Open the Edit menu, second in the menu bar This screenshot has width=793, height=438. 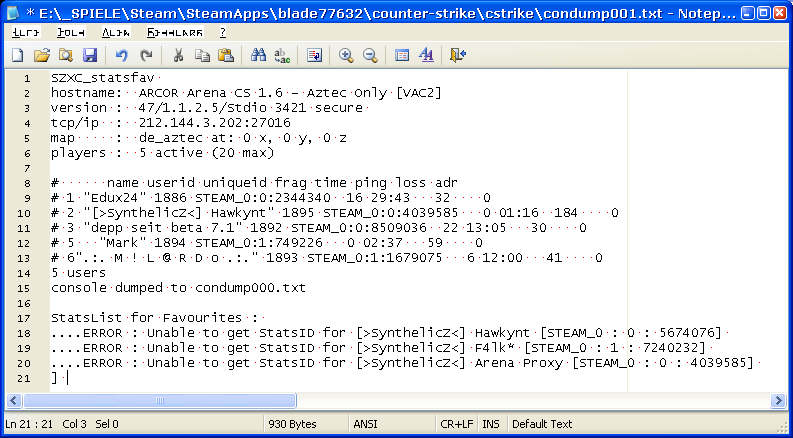[x=71, y=33]
